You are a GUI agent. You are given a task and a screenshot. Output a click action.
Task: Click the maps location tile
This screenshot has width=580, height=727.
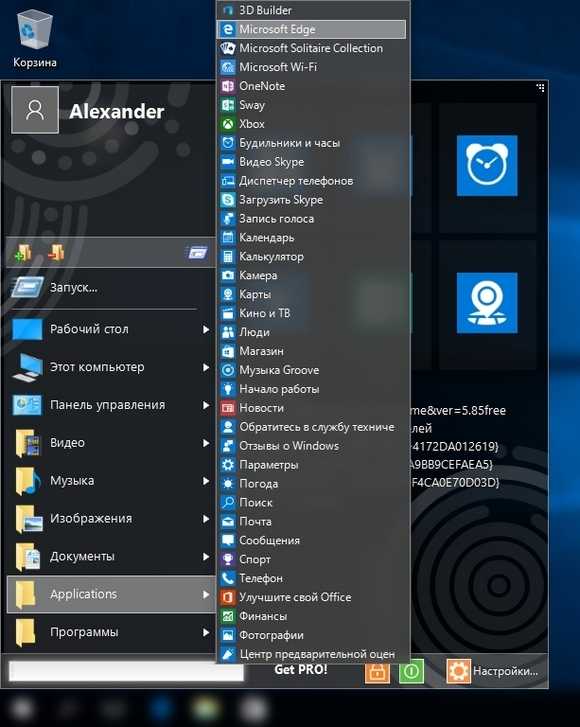click(x=487, y=303)
